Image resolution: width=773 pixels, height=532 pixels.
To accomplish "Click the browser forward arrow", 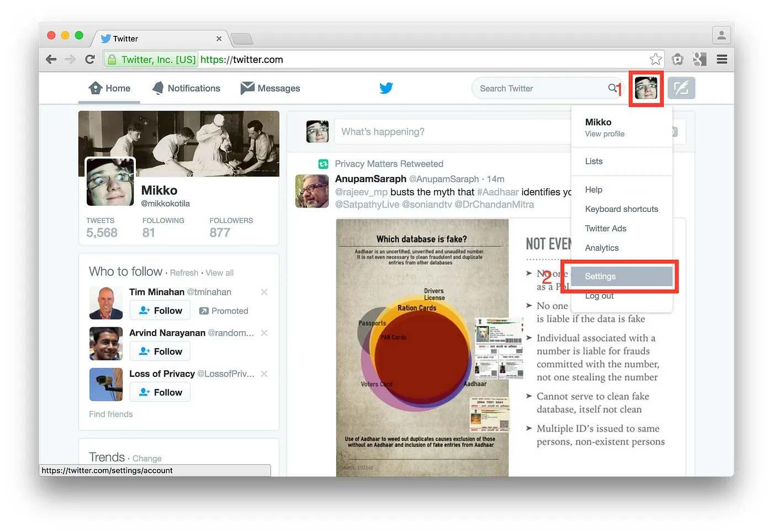I will [70, 60].
